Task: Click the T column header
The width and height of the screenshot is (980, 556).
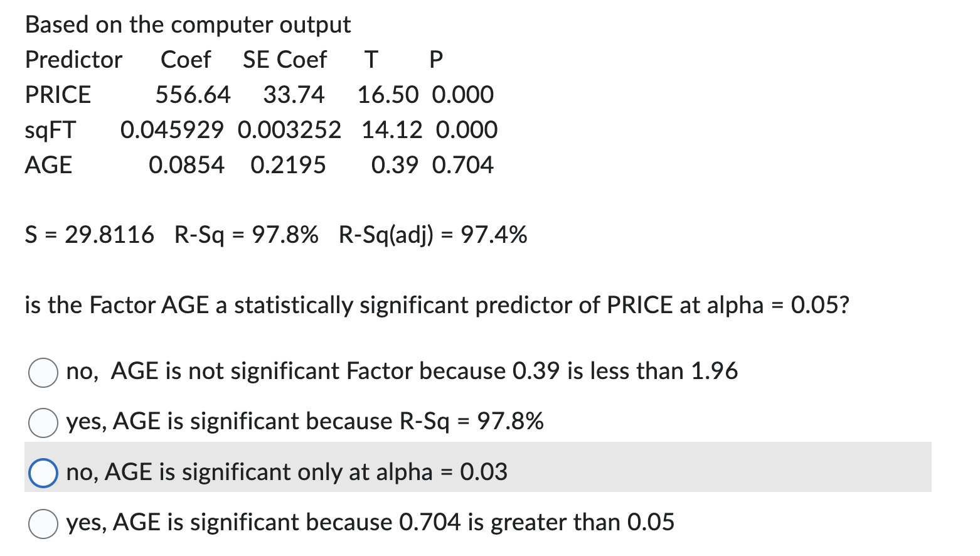Action: [x=370, y=60]
